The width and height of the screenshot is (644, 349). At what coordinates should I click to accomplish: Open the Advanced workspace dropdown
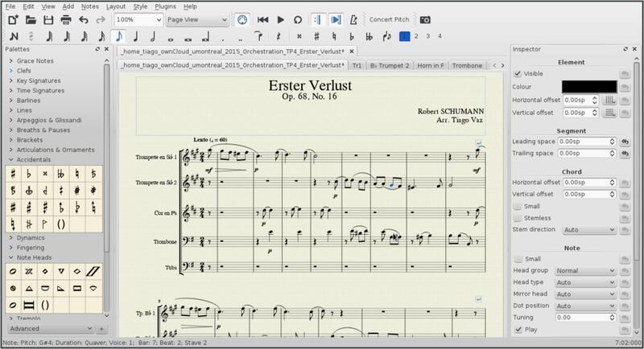(51, 329)
